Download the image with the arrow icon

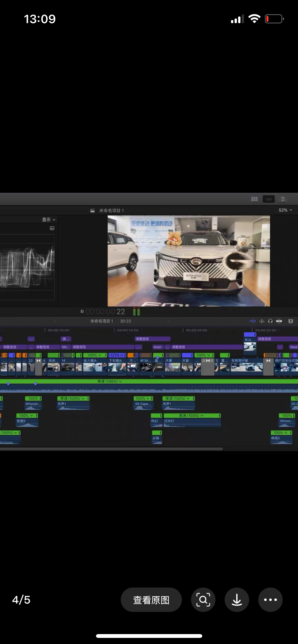[x=237, y=600]
